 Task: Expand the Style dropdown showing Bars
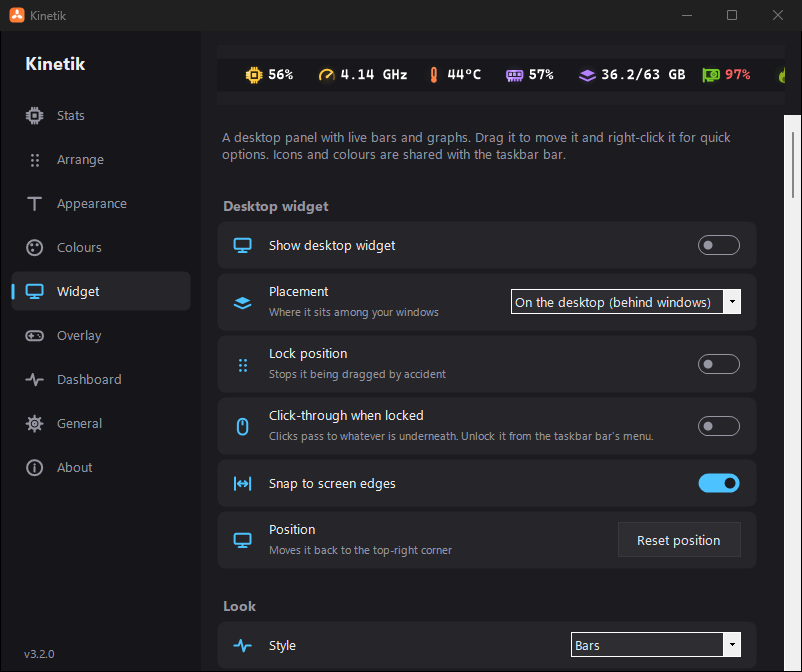[x=656, y=645]
